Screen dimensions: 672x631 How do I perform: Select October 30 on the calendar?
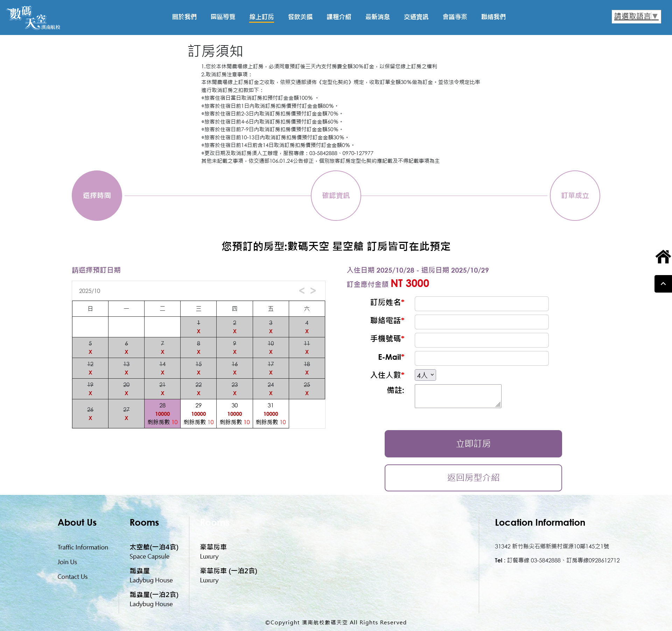(234, 414)
